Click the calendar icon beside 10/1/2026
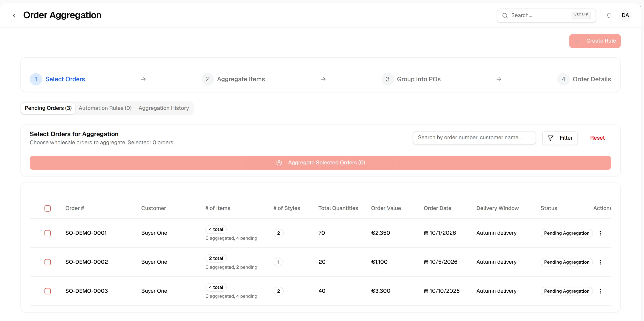 (426, 233)
